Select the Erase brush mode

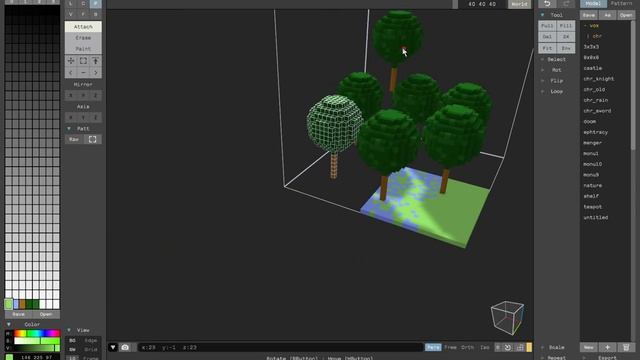tap(83, 38)
